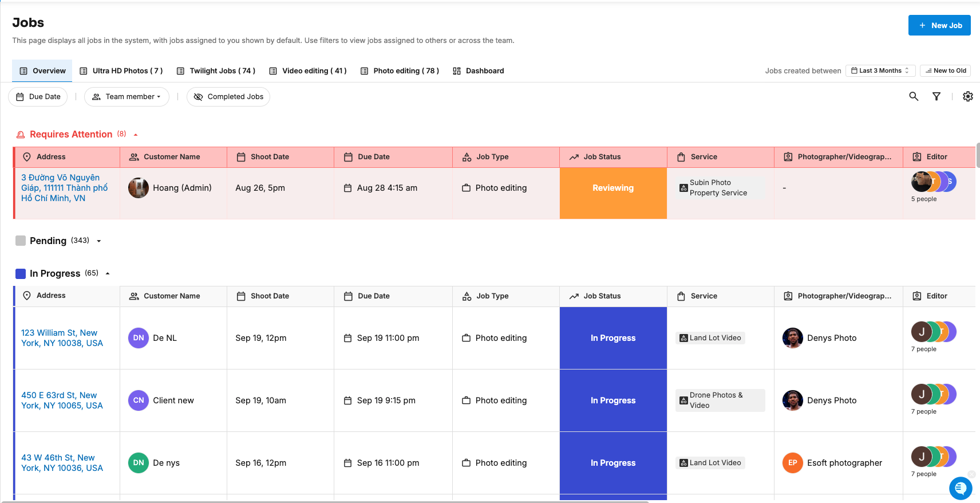Viewport: 980px width, 503px height.
Task: Open the Team member dropdown
Action: pos(127,97)
